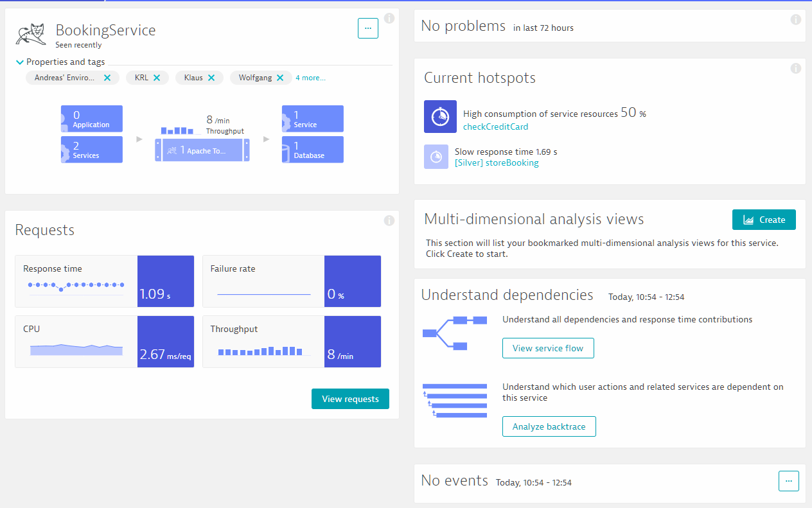Open the CPU metric tile
This screenshot has width=812, height=508.
(x=105, y=342)
